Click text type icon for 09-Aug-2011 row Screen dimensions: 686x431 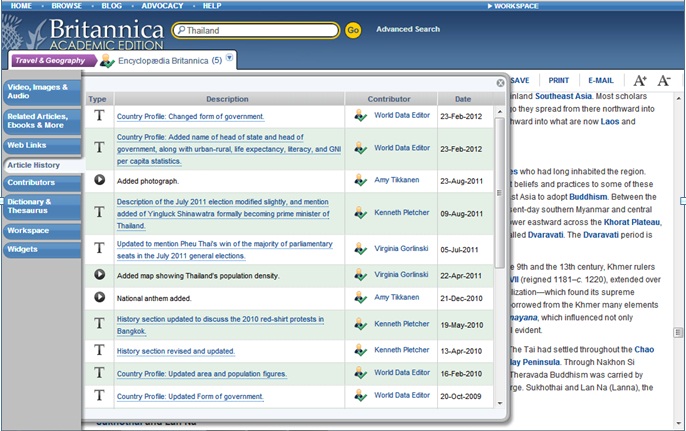click(x=100, y=212)
